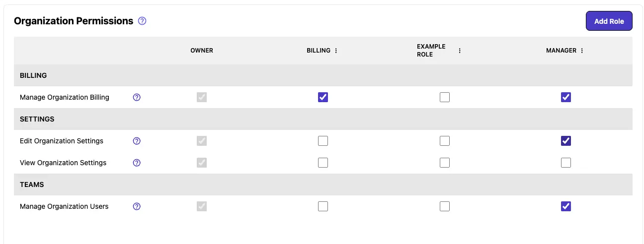Viewport: 644px width, 244px height.
Task: Check View Organization Settings for Example Role
Action: 445,163
